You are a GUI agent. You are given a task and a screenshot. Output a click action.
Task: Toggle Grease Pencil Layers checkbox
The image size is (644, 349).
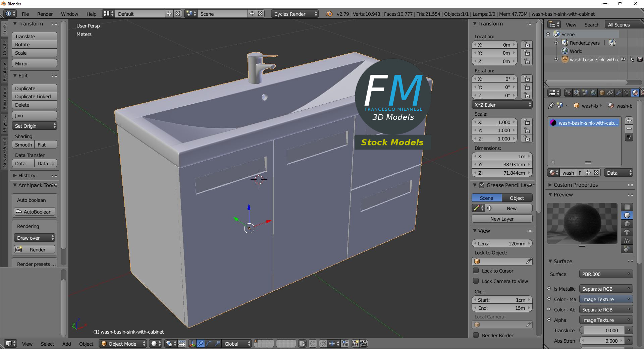[x=482, y=185]
